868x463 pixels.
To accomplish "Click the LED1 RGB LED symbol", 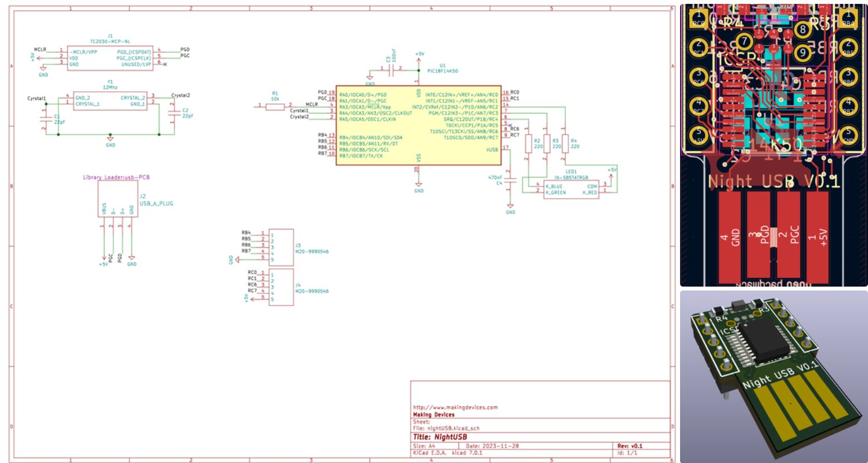I will click(x=571, y=189).
